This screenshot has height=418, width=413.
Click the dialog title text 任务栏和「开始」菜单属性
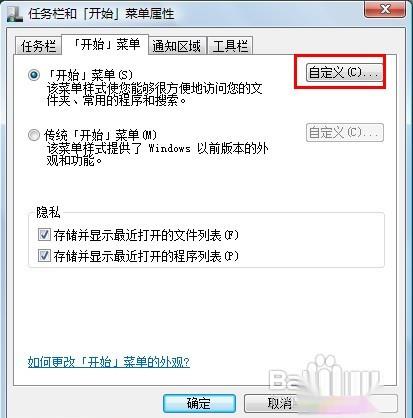click(x=101, y=14)
